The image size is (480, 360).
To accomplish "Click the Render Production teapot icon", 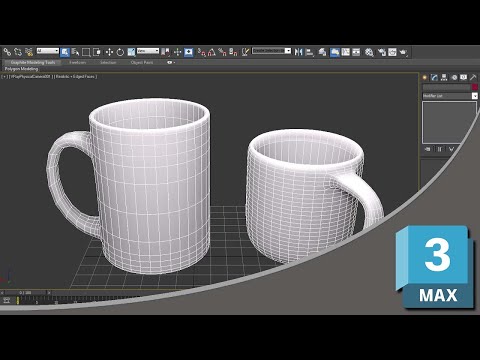I will pyautogui.click(x=403, y=52).
